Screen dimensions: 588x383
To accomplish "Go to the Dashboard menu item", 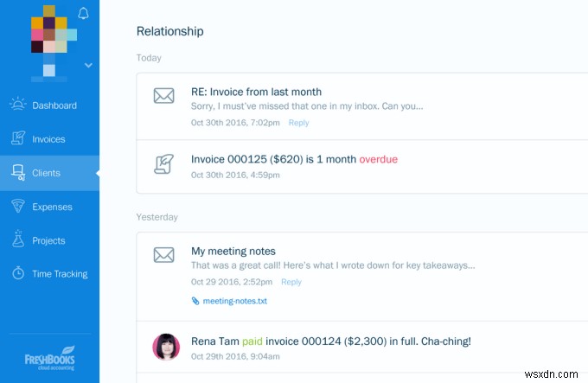I will [49, 105].
